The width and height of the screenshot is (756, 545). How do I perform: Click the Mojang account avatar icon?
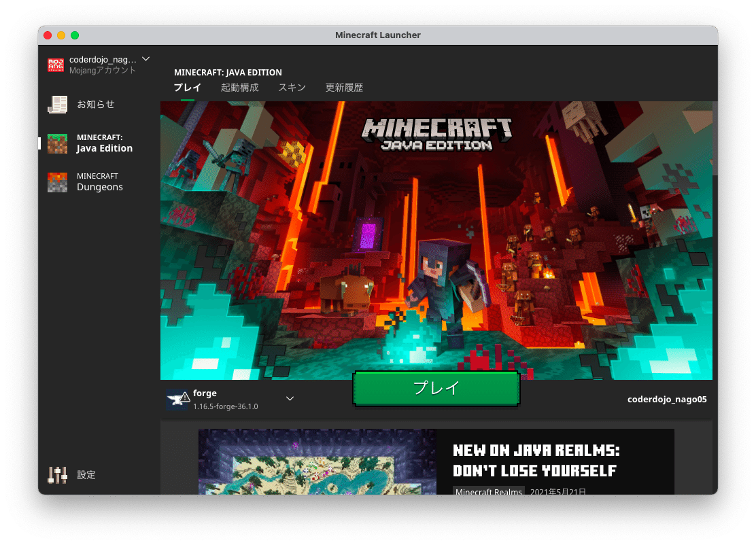click(55, 65)
